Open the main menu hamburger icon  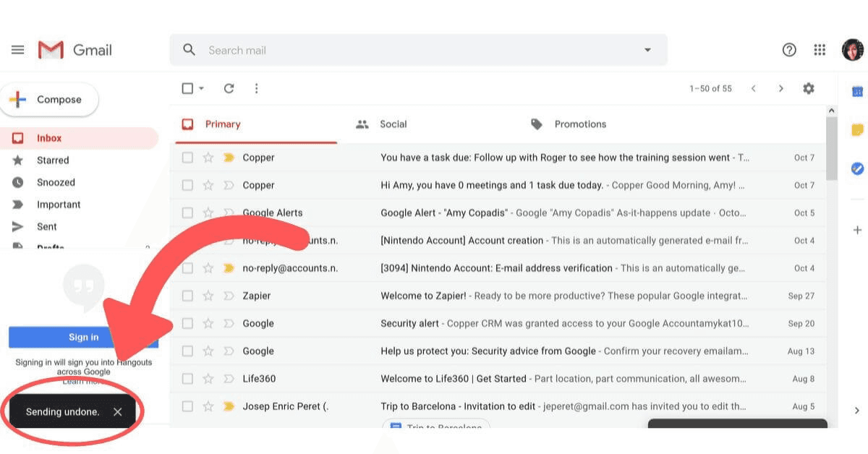pyautogui.click(x=18, y=50)
